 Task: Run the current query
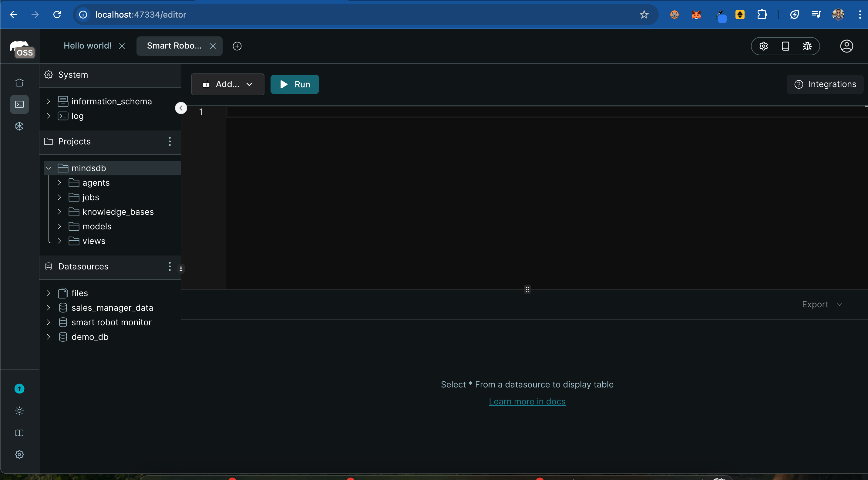(x=294, y=84)
